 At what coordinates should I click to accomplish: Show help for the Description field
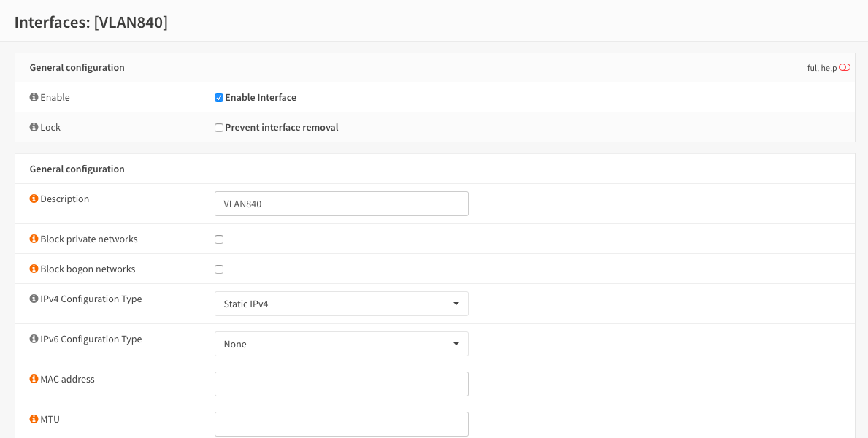click(x=34, y=199)
